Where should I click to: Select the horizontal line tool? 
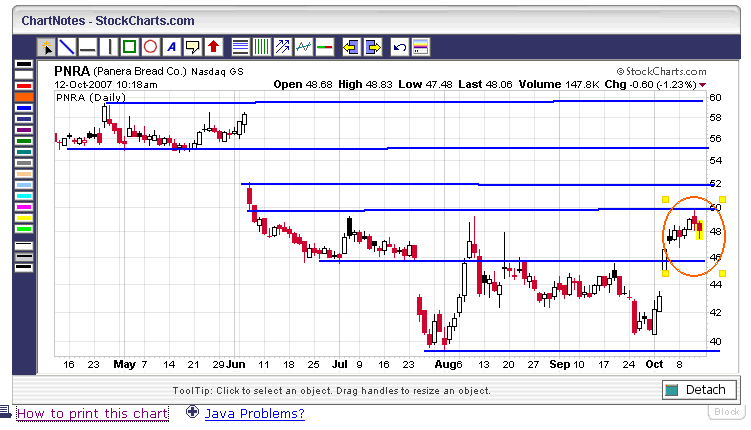pyautogui.click(x=88, y=47)
